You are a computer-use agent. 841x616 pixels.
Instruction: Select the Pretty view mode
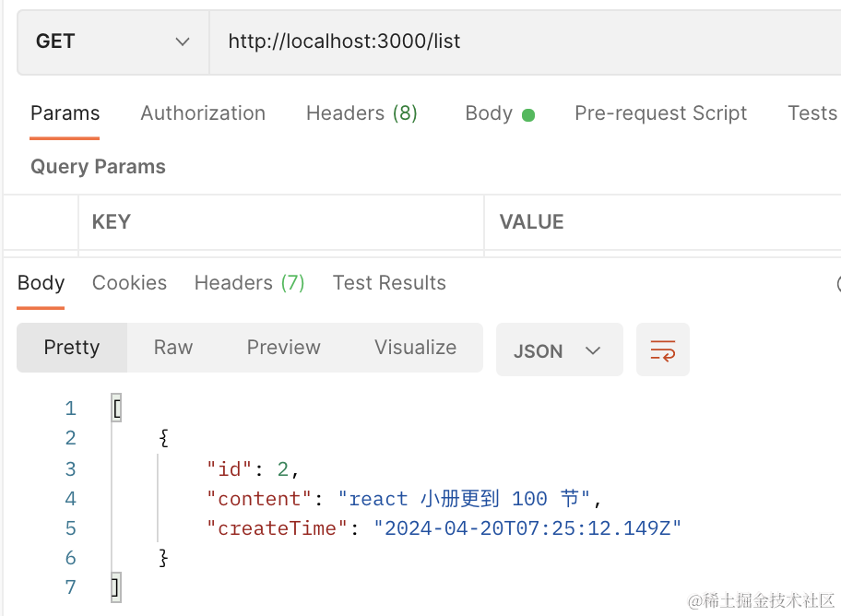72,348
